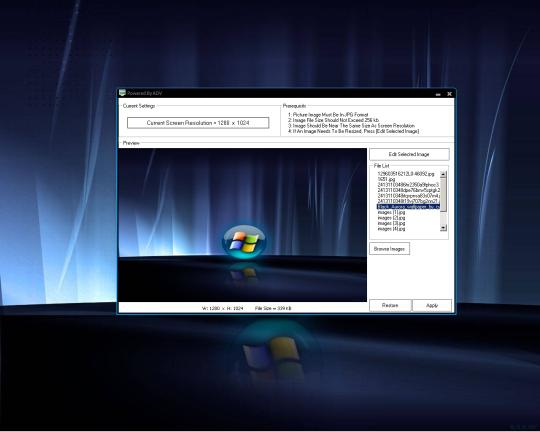This screenshot has width=540, height=432.
Task: Click the Restore button
Action: click(390, 305)
